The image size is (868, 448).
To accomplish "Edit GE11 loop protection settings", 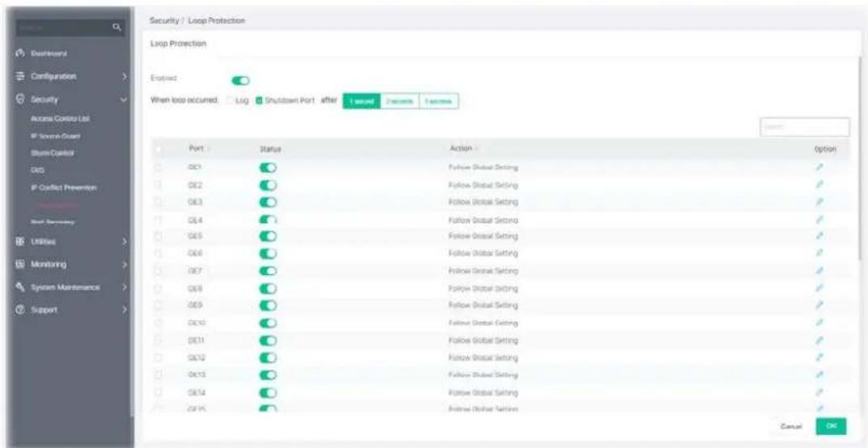I will point(819,340).
